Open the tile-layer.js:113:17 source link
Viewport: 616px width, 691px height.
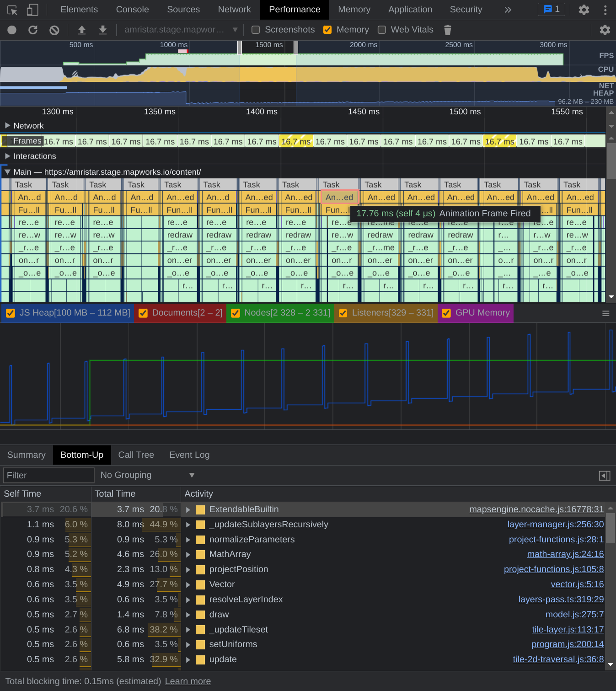pyautogui.click(x=568, y=630)
